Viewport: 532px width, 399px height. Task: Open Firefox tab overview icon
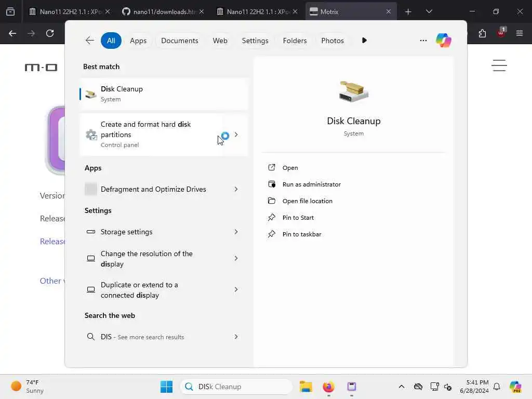click(x=10, y=11)
